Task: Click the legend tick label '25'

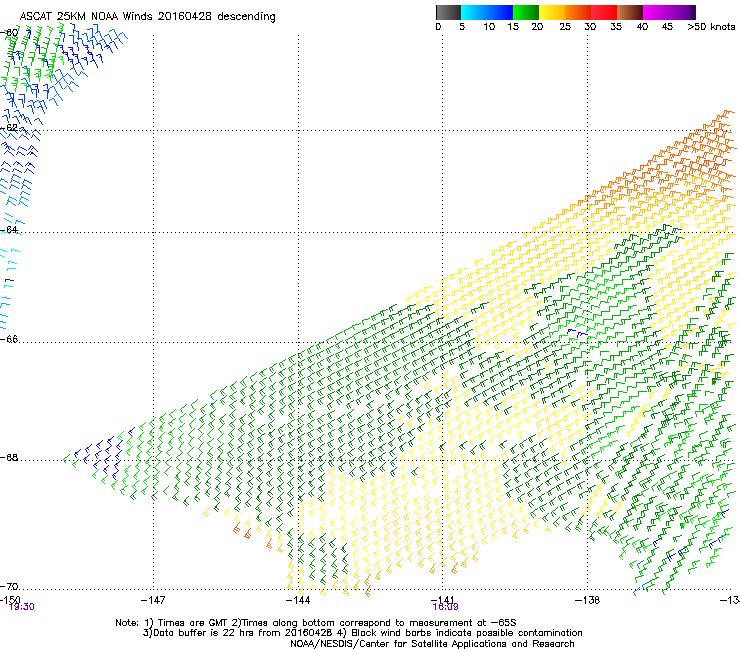Action: [x=565, y=27]
